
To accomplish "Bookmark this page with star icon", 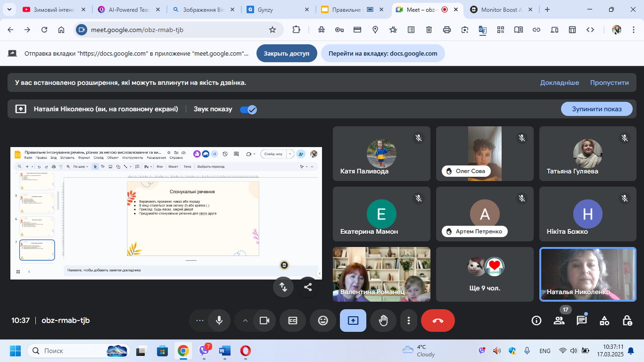I will [272, 30].
